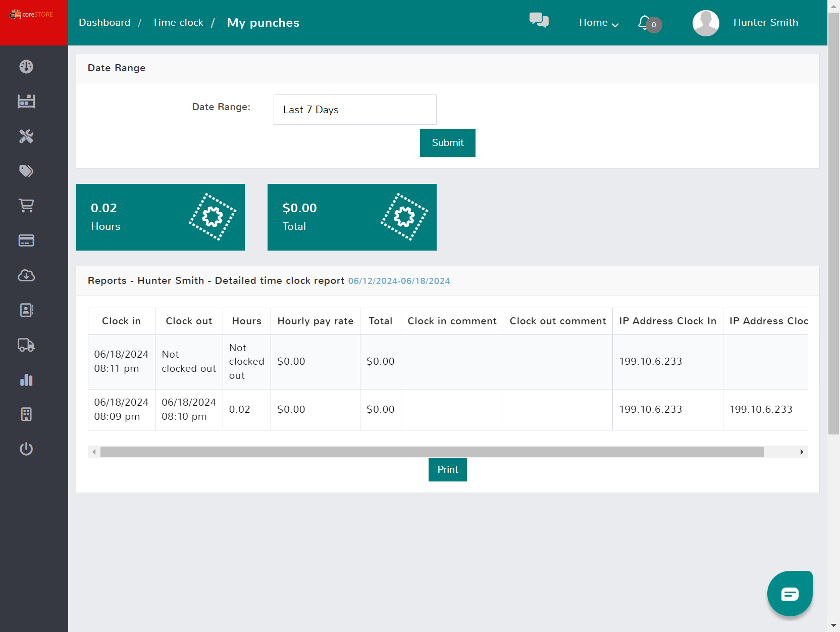Click the Hourly pay rate column header
This screenshot has width=840, height=632.
tap(316, 321)
